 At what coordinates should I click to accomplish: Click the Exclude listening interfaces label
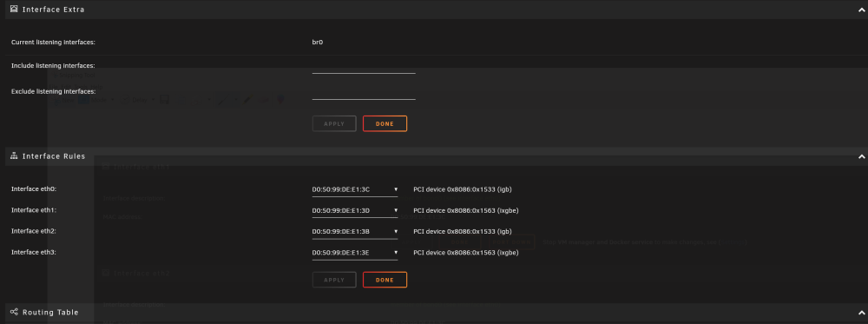[x=53, y=91]
